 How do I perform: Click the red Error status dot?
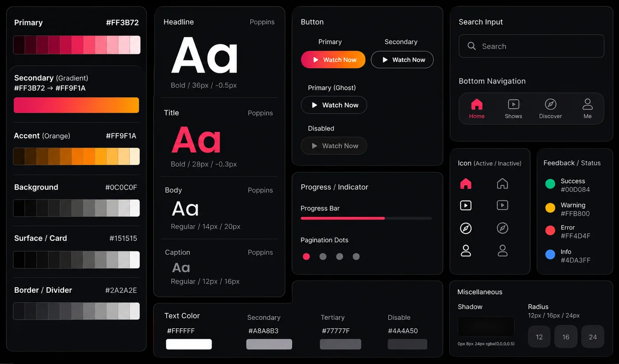(x=550, y=230)
